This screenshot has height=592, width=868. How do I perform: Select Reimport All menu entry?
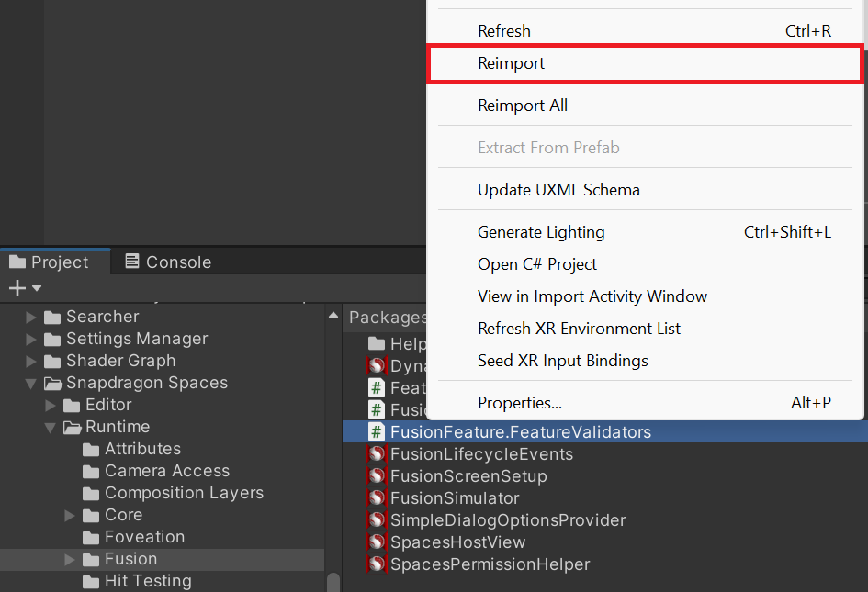[645, 106]
